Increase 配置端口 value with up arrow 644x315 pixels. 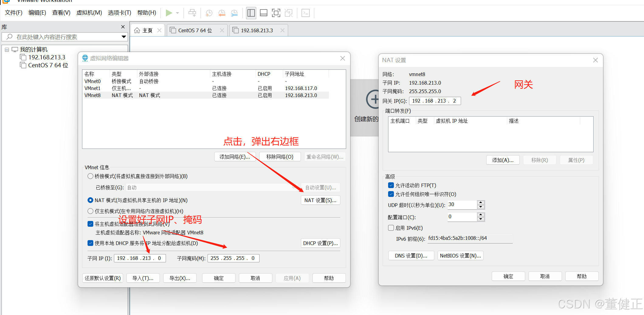click(x=481, y=215)
